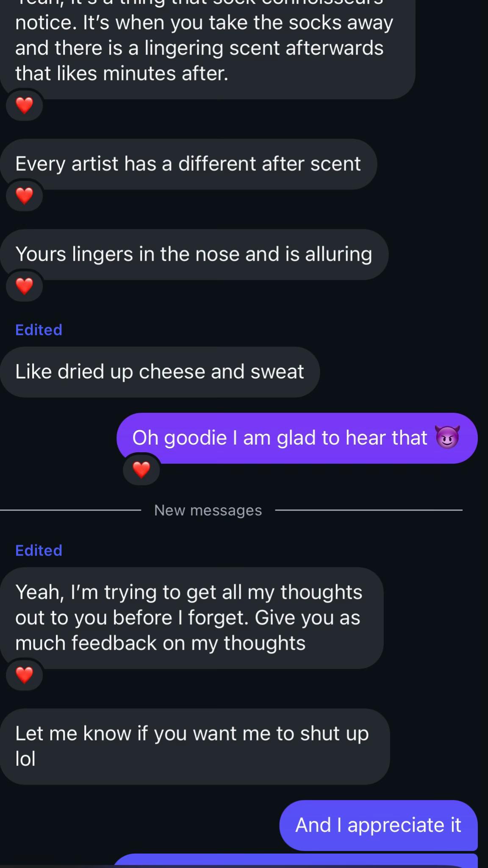Viewport: 488px width, 868px height.
Task: Tap heart reaction under 'Yours lingers' message
Action: coord(24,286)
